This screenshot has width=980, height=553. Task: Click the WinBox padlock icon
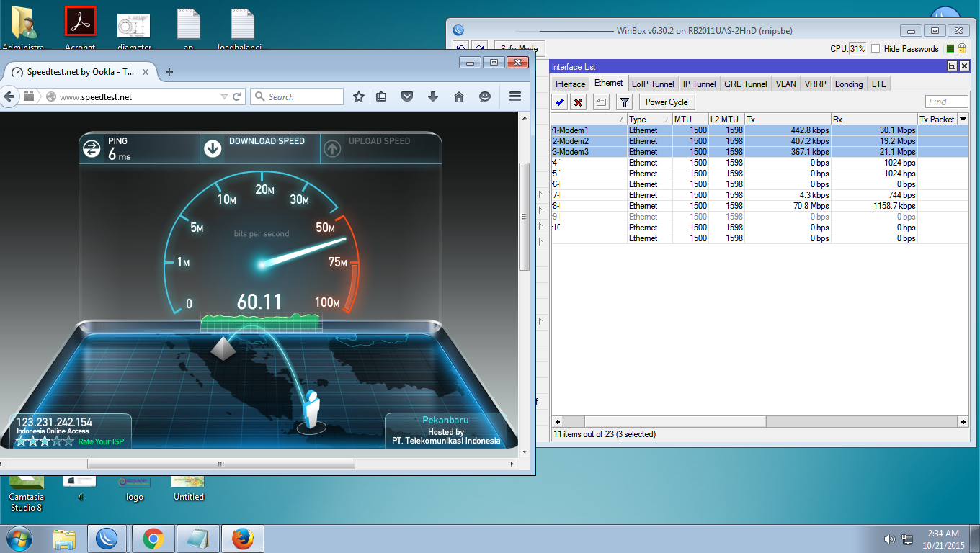point(961,49)
